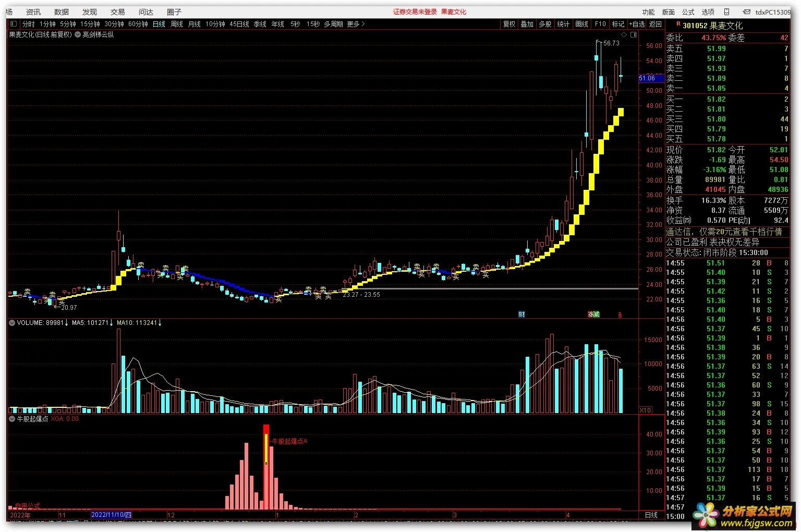Image resolution: width=801 pixels, height=532 pixels.
Task: Select the 季线 quarterly period
Action: [260, 24]
